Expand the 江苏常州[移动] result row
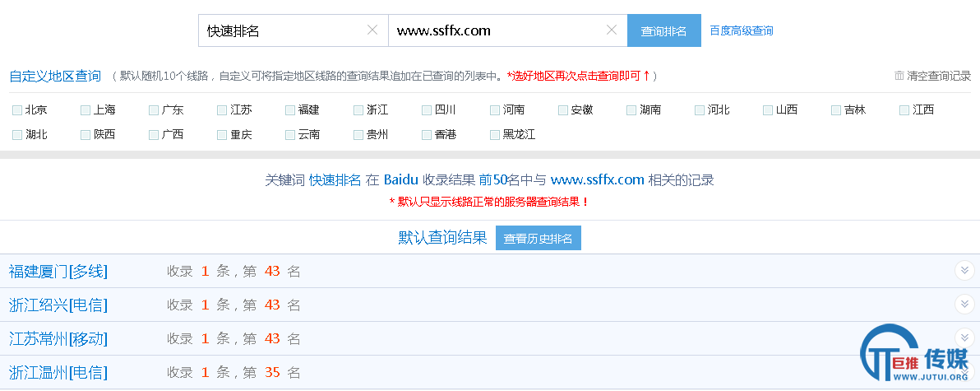This screenshot has height=391, width=980. (964, 337)
